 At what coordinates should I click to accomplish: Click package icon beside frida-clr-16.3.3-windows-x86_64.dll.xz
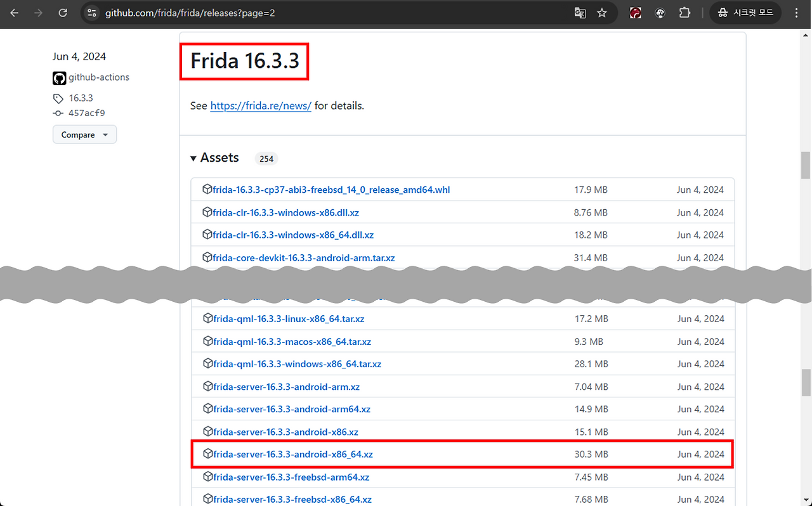[207, 235]
